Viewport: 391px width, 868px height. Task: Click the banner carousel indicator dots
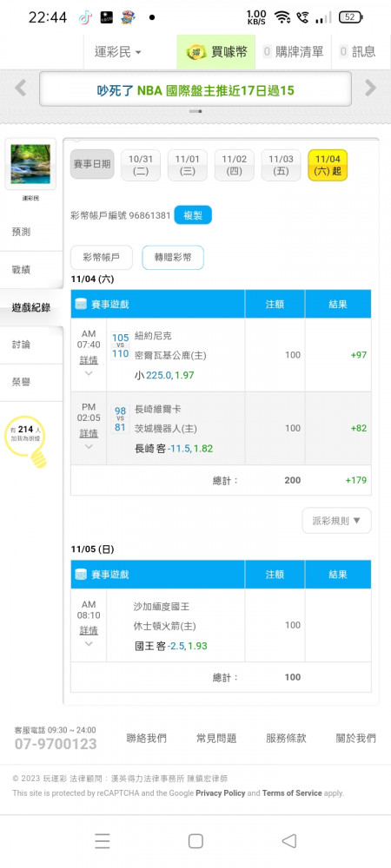pyautogui.click(x=195, y=111)
